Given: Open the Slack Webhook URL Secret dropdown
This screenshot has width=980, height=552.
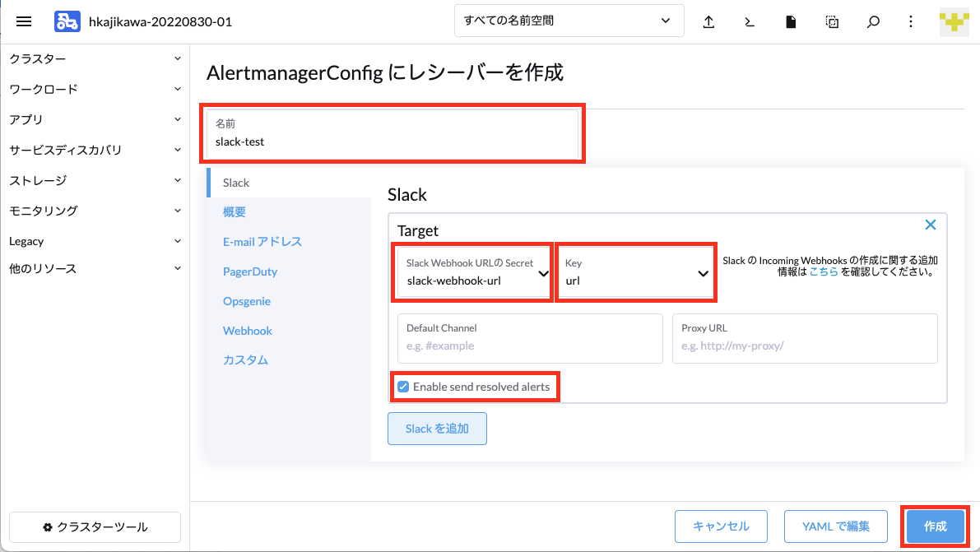Looking at the screenshot, I should 475,272.
